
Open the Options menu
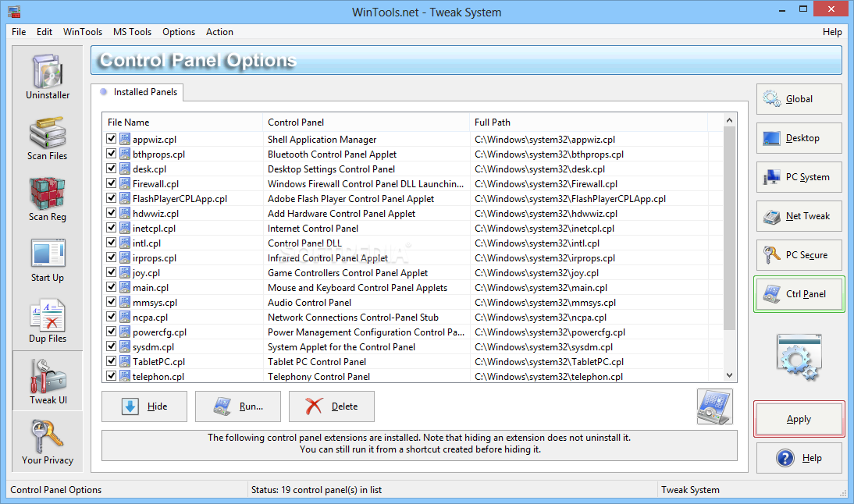coord(179,31)
